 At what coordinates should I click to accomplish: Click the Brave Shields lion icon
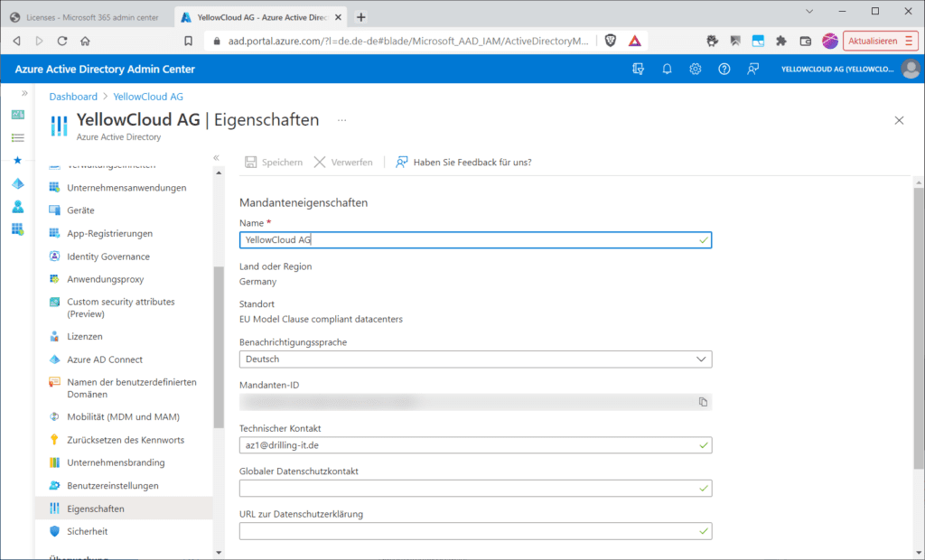tap(611, 41)
